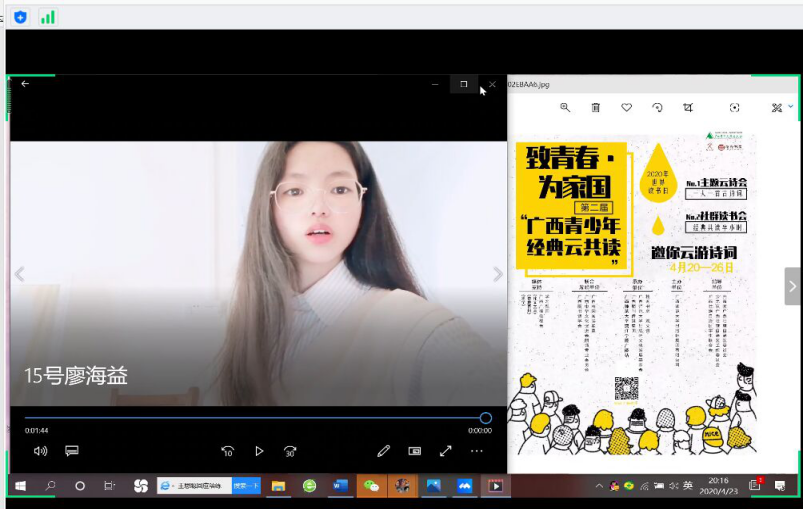The image size is (804, 510).
Task: Expand the edit and create dropdown arrow
Action: pos(791,107)
